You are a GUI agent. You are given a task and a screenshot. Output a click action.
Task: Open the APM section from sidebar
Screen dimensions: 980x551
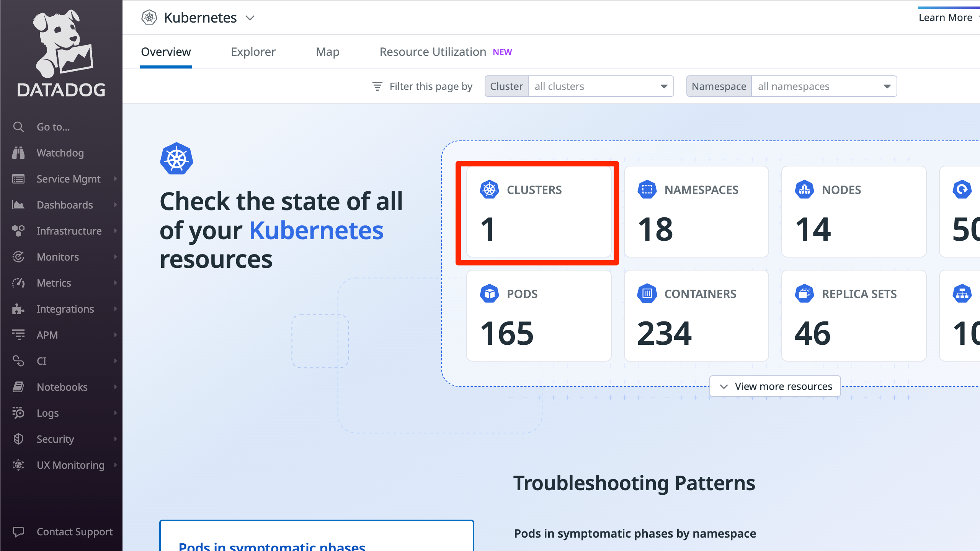point(48,335)
